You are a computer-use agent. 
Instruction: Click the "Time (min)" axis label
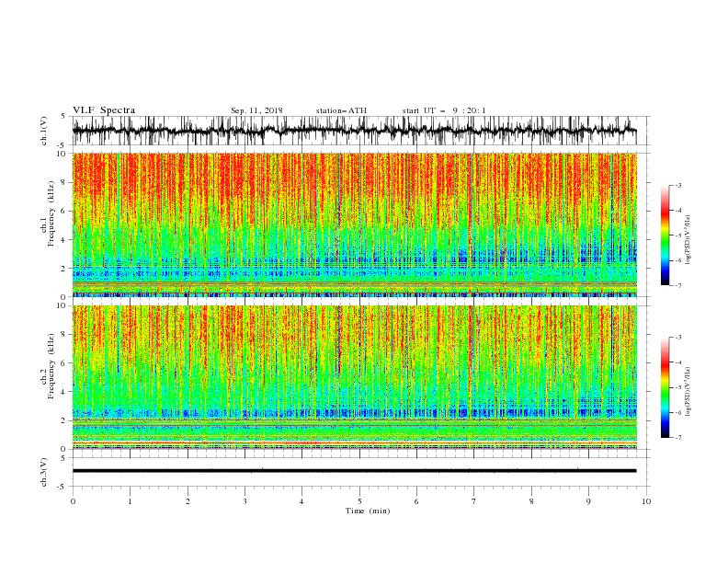tap(368, 511)
